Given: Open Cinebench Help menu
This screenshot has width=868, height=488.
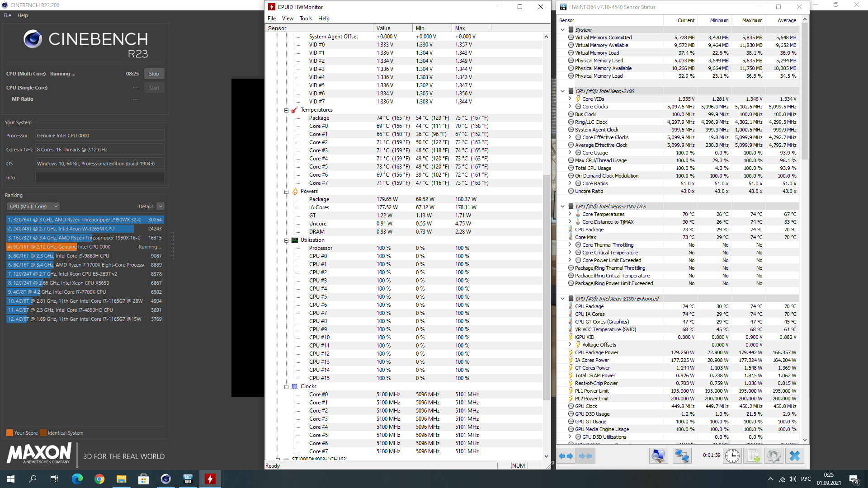Looking at the screenshot, I should (23, 15).
